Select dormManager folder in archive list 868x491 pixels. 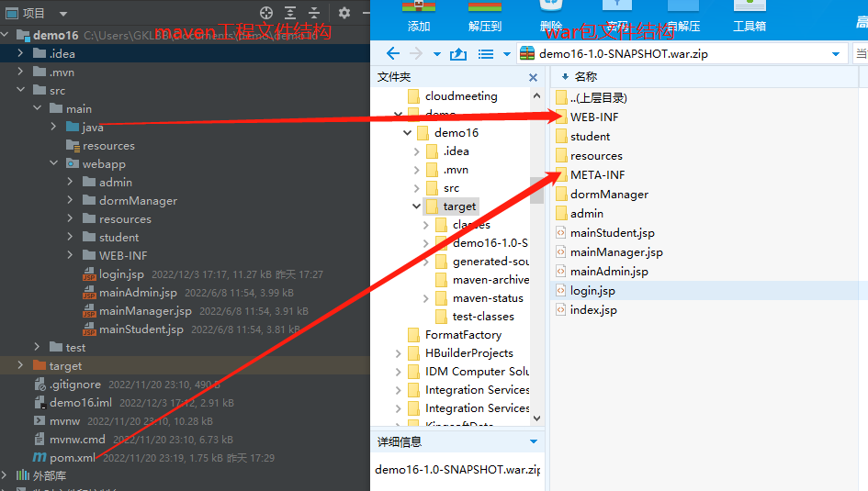602,194
